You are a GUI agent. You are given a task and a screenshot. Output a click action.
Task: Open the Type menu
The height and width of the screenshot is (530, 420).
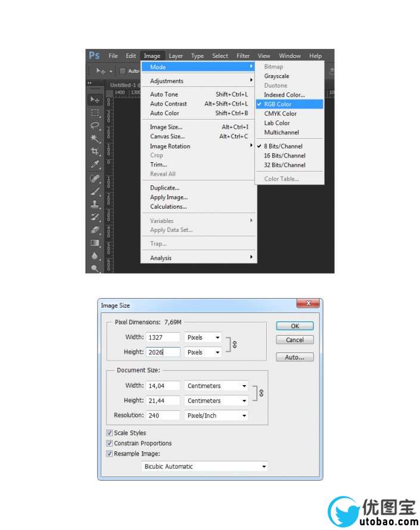click(197, 56)
